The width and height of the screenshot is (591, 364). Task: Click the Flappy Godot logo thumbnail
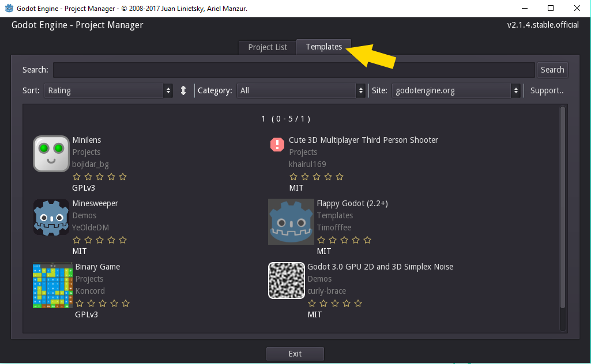pyautogui.click(x=291, y=222)
